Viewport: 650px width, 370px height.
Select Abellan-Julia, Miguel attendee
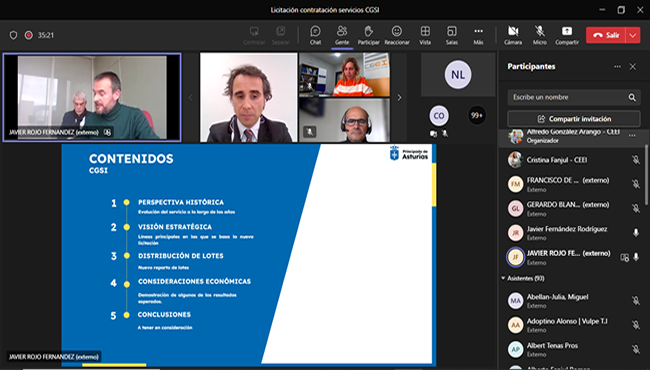point(574,301)
